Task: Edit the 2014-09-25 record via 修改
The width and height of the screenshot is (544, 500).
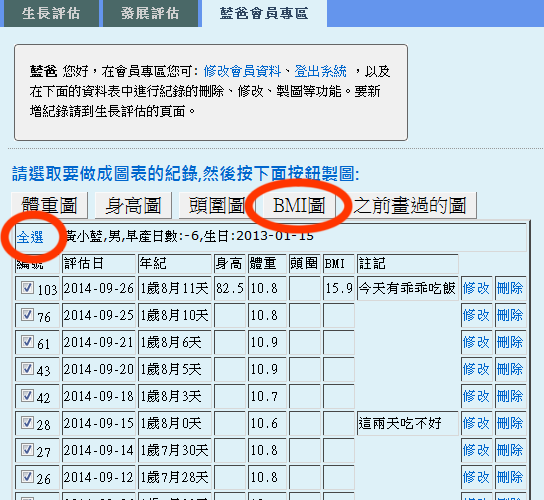Action: coord(476,315)
